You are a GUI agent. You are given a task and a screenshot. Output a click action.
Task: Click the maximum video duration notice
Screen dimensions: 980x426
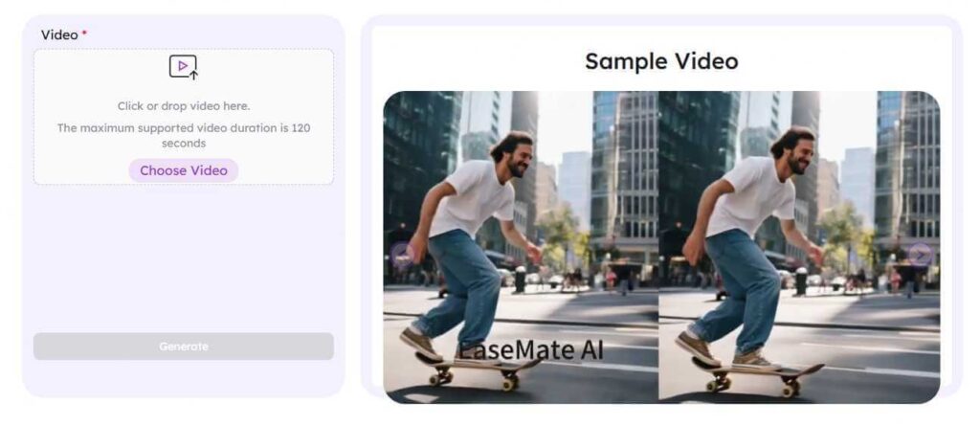184,136
